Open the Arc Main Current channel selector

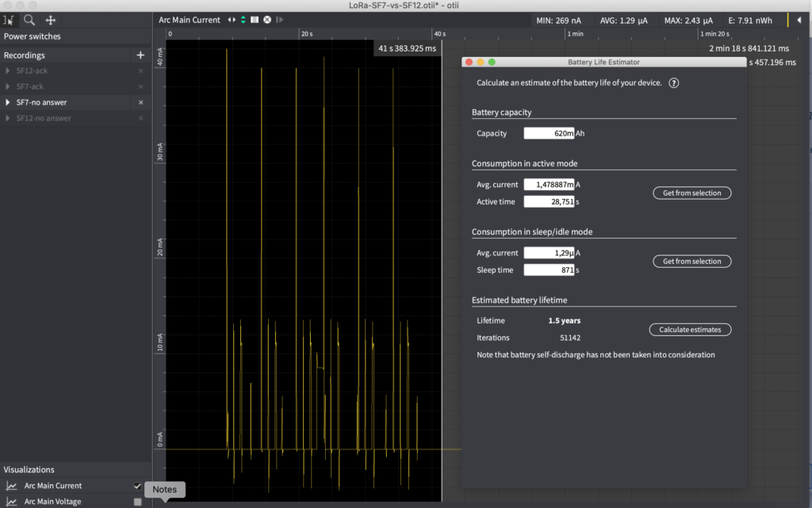[190, 19]
